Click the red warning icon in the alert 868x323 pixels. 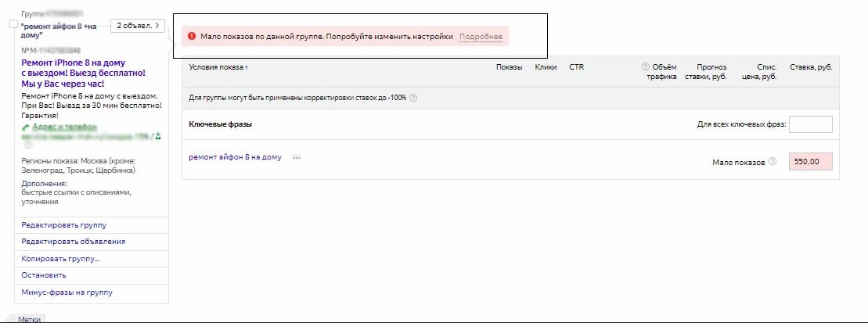coord(192,37)
